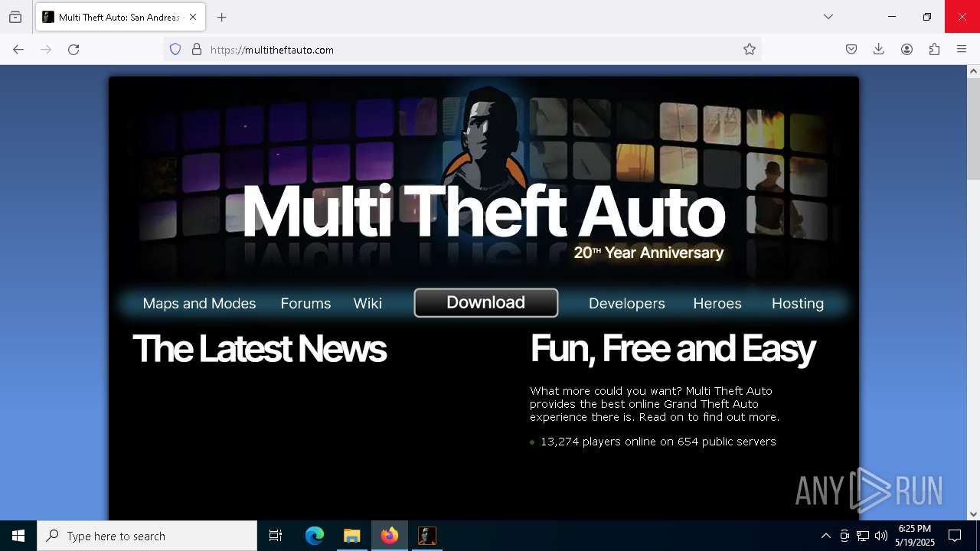Click the 20th Year Anniversary text
Viewport: 980px width, 551px height.
tap(648, 253)
